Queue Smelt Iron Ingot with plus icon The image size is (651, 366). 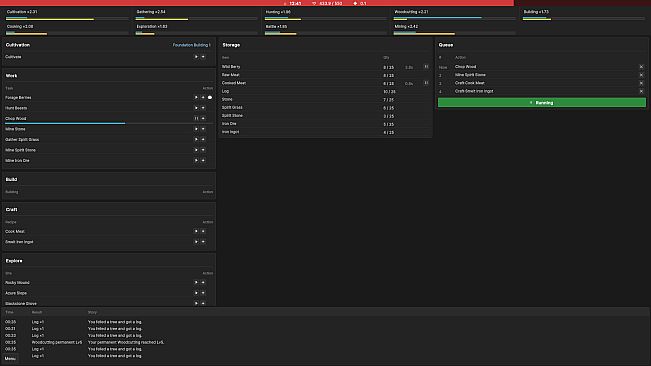[203, 242]
